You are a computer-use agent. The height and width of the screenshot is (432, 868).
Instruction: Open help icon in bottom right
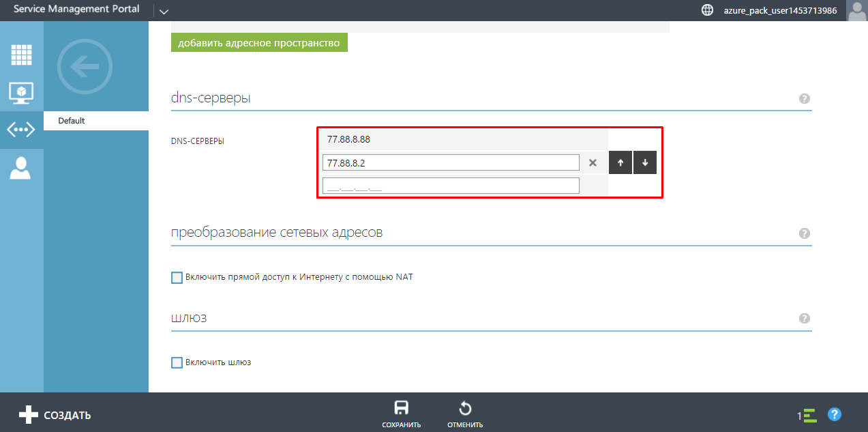[834, 414]
